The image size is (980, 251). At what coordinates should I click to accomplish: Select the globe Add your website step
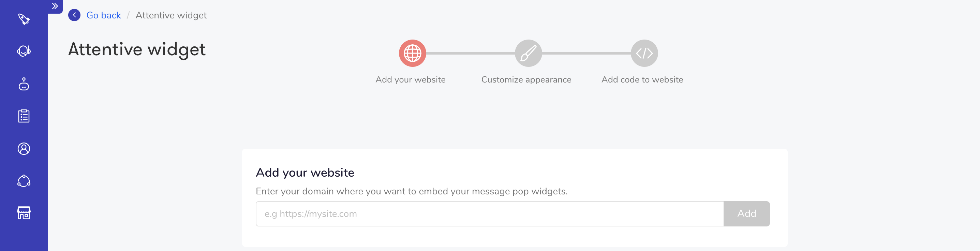pos(412,53)
